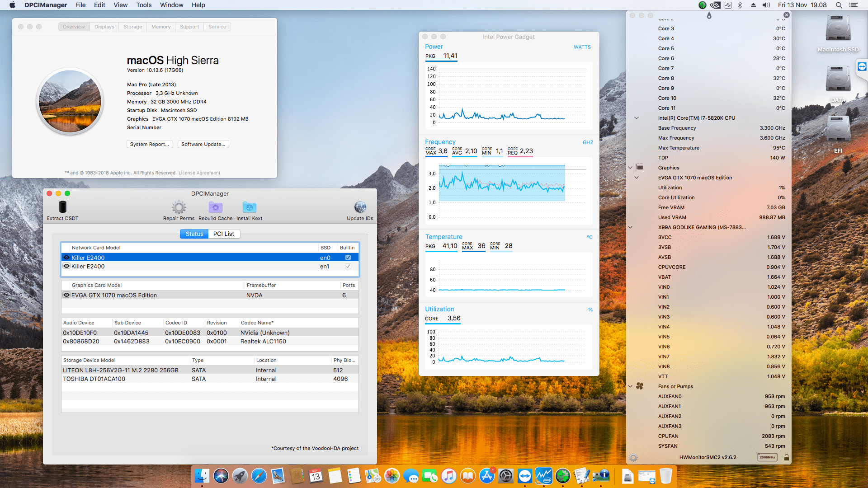
Task: Open the Window menu
Action: (171, 5)
